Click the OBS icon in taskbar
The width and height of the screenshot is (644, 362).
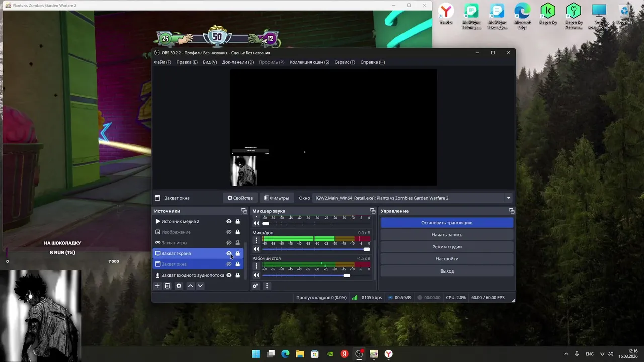point(359,354)
